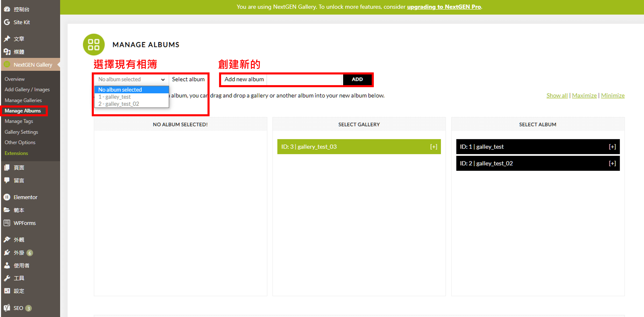Follow the upgrading to NextGEN Pro link
This screenshot has height=317, width=644.
[x=444, y=7]
